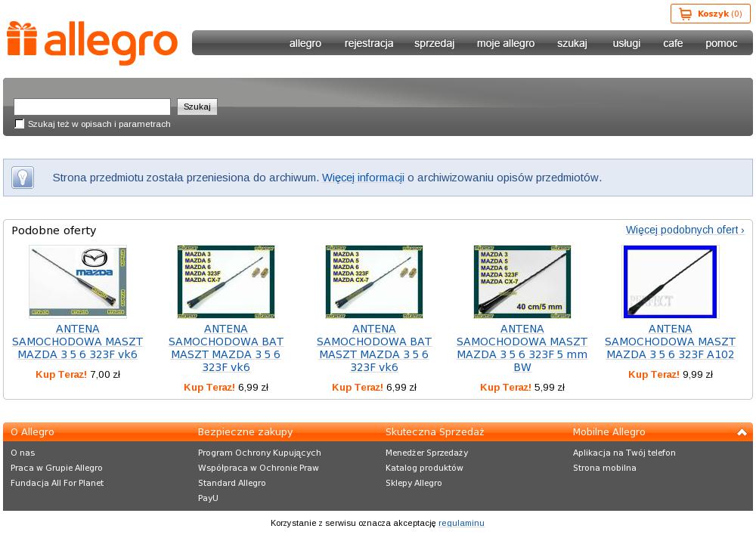Viewport: 756px width, 538px height.
Task: Open 'Menedżer Sprzedaży' footer link
Action: tap(426, 453)
